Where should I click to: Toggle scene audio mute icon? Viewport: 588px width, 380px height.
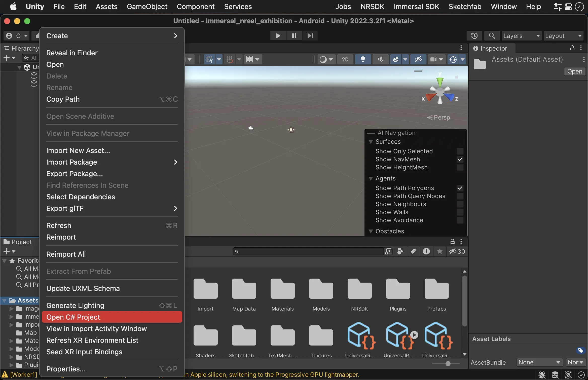click(380, 59)
